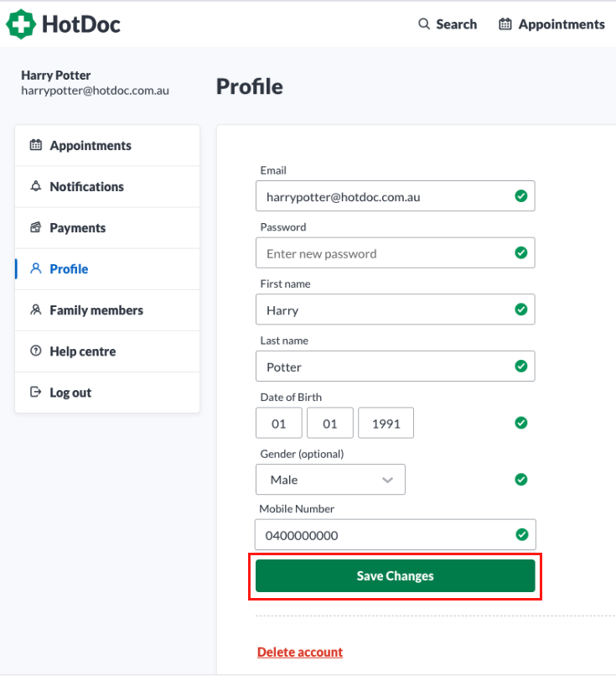Click the bell icon beside Notifications
Viewport: 616px width, 676px height.
[36, 186]
